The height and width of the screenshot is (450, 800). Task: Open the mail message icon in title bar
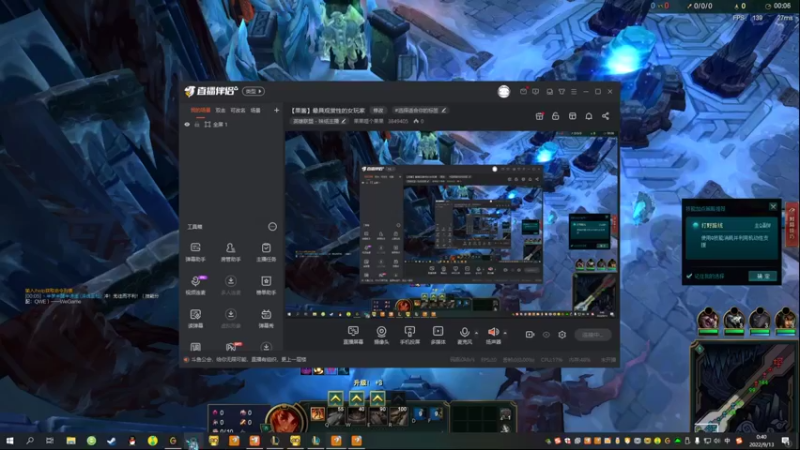pyautogui.click(x=523, y=91)
